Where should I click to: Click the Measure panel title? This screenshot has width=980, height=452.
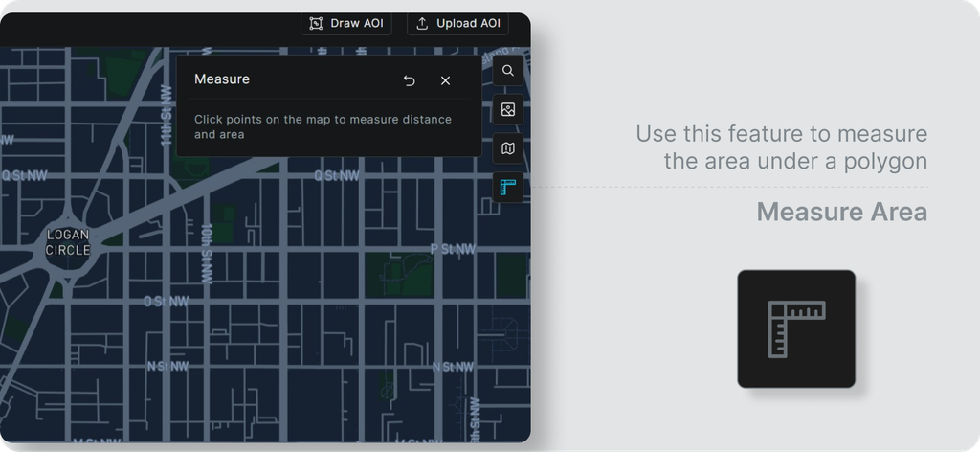tap(222, 79)
